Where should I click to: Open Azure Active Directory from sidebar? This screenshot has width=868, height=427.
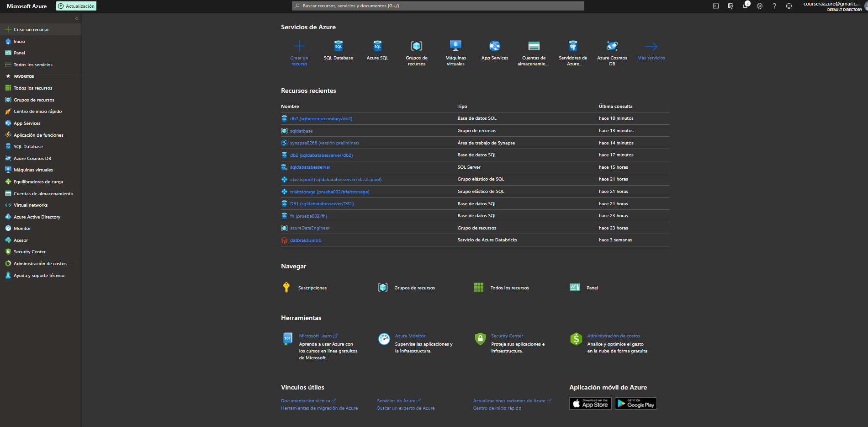pyautogui.click(x=37, y=217)
